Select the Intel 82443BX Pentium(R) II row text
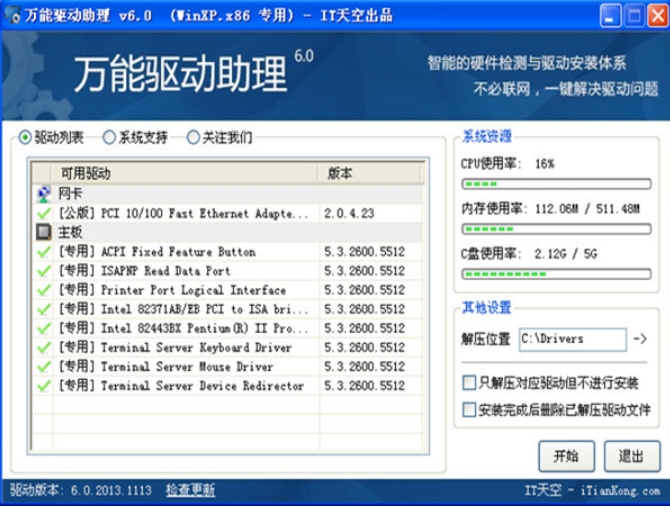 (183, 328)
